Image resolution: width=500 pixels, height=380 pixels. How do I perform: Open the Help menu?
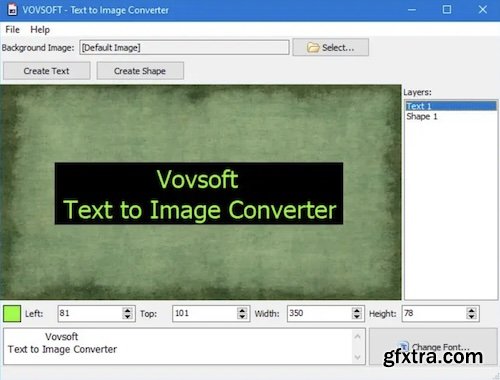40,30
